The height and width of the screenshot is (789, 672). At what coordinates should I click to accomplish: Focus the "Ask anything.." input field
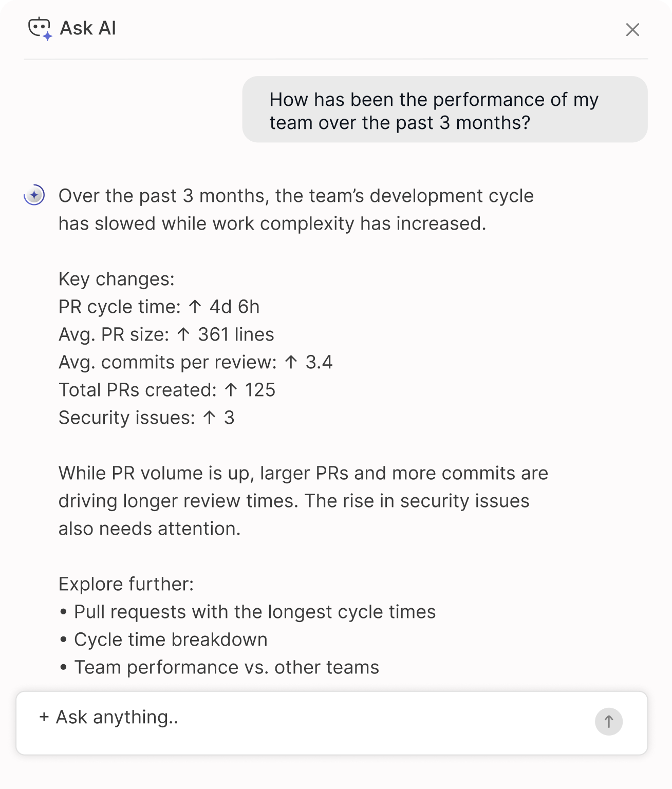[x=308, y=718]
